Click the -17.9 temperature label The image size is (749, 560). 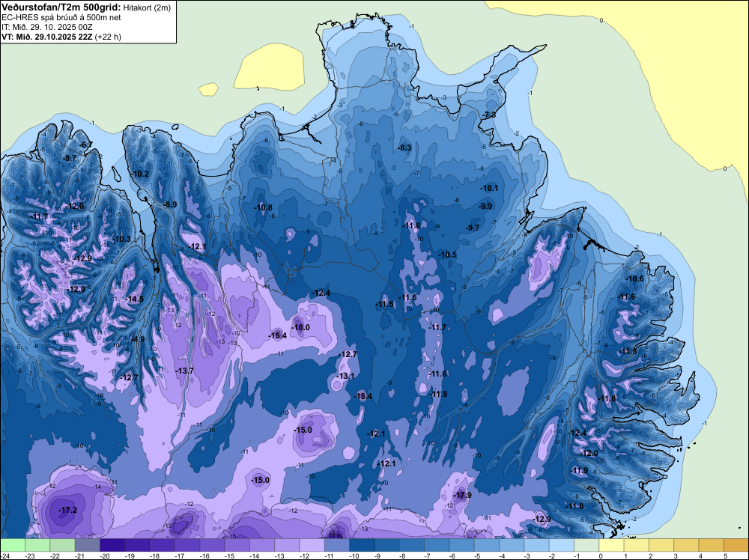tap(462, 495)
